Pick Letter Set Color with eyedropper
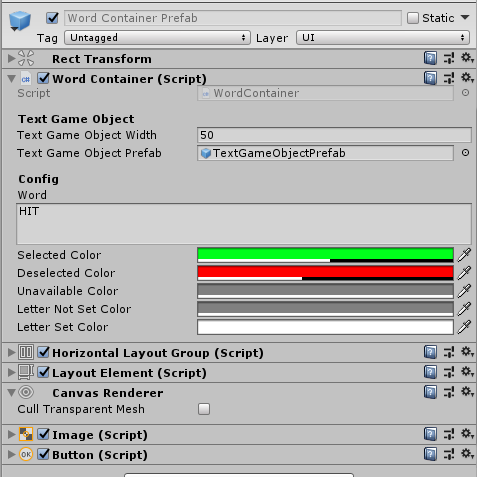 point(464,327)
